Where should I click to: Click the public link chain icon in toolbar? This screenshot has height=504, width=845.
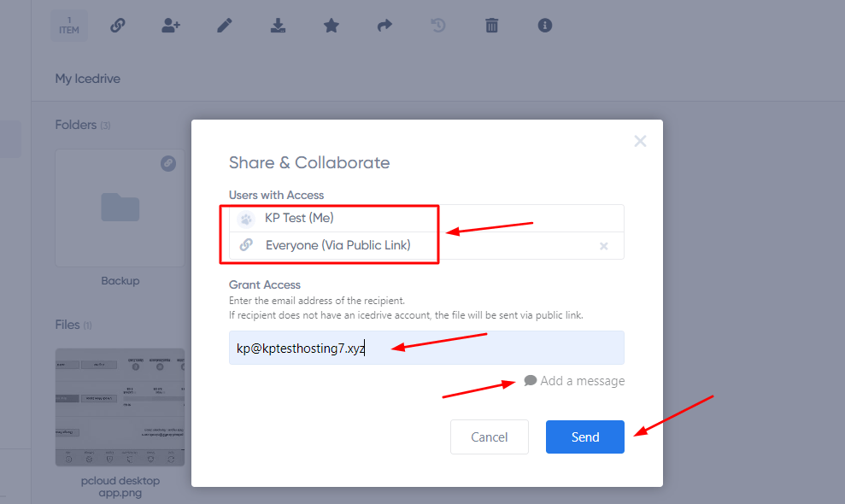118,26
